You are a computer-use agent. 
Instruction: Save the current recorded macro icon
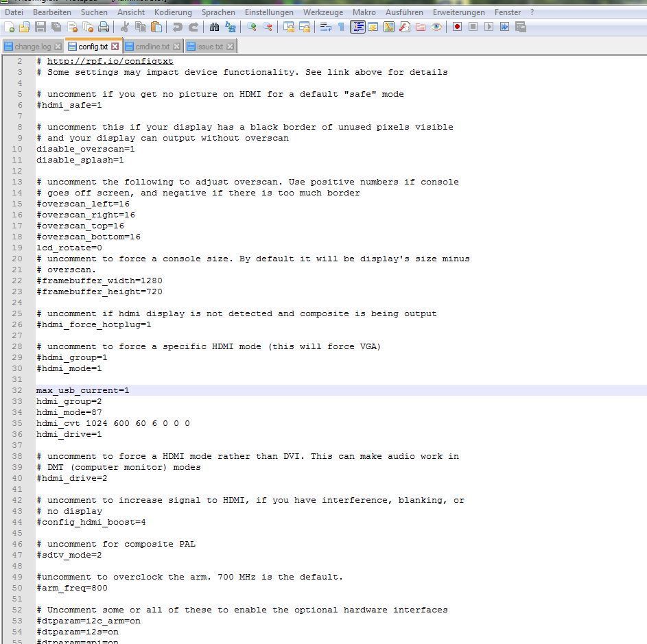click(521, 27)
